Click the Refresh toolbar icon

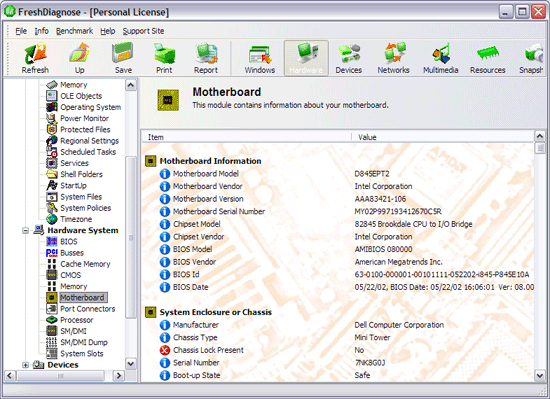(35, 58)
